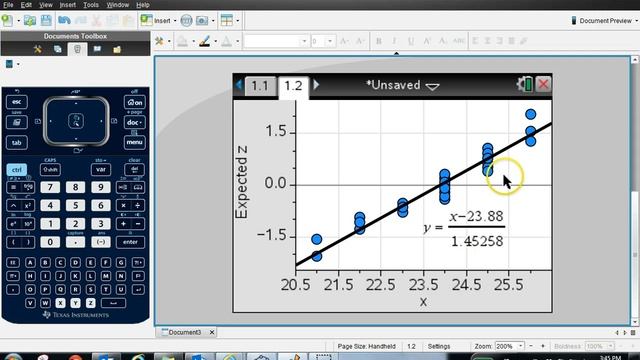640x360 pixels.
Task: Click the tab key on the keypad
Action: click(17, 142)
